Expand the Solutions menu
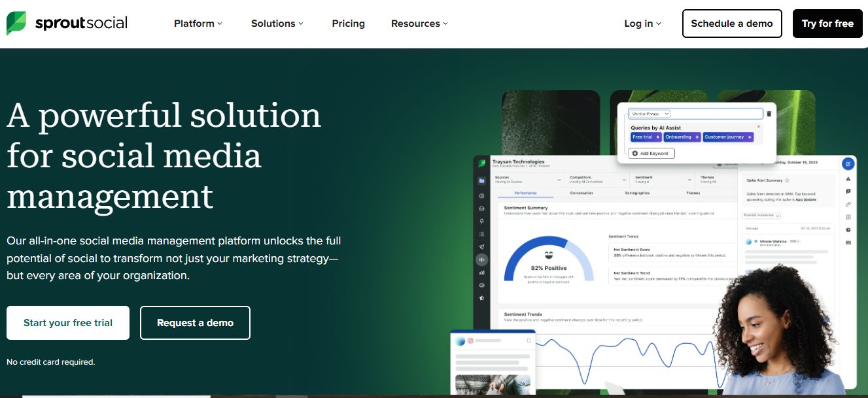 point(277,24)
